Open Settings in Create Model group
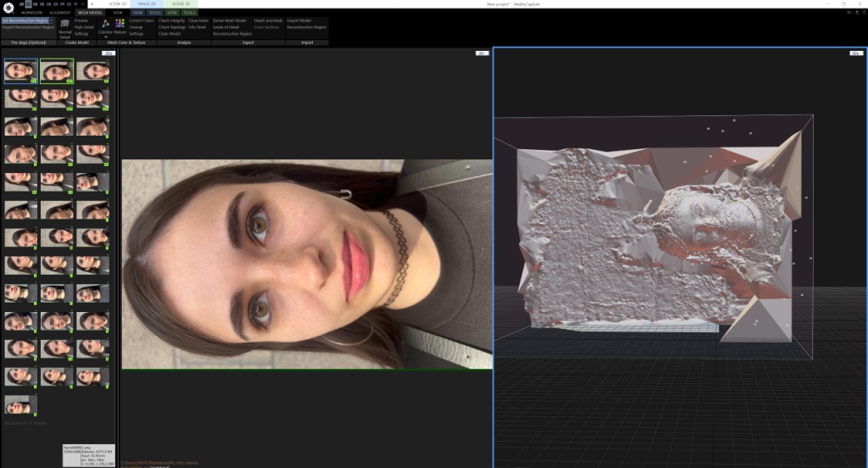The width and height of the screenshot is (868, 468). click(x=81, y=34)
